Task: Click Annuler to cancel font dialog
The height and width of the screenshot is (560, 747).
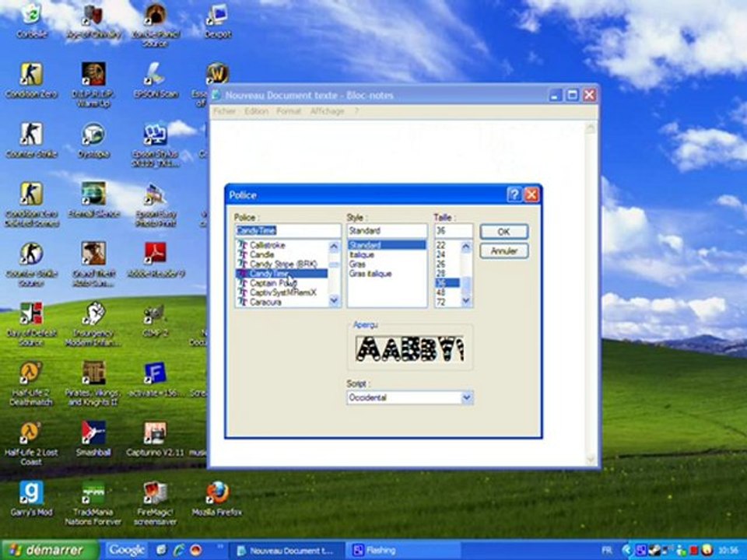Action: [504, 250]
